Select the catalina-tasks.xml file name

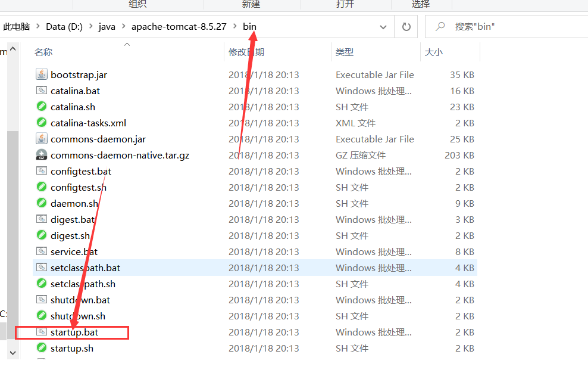[x=89, y=123]
